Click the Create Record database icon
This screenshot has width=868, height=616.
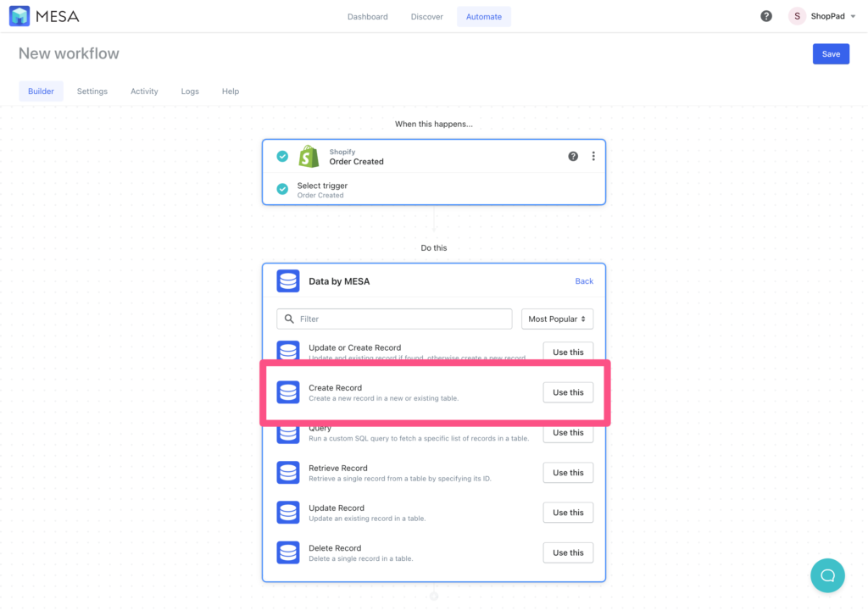288,391
